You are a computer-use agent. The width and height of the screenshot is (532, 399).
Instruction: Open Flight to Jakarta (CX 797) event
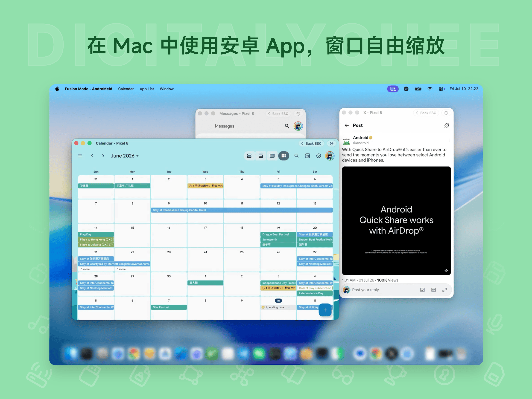(96, 245)
